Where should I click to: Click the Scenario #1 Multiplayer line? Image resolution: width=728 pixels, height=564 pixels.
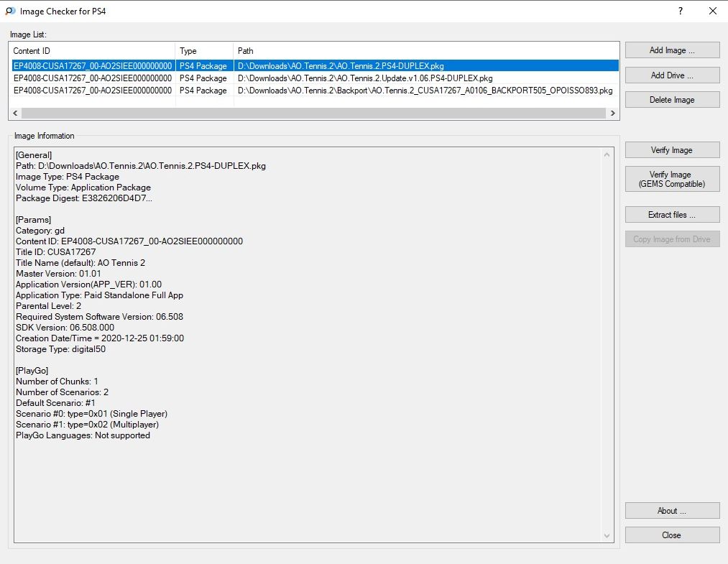87,425
